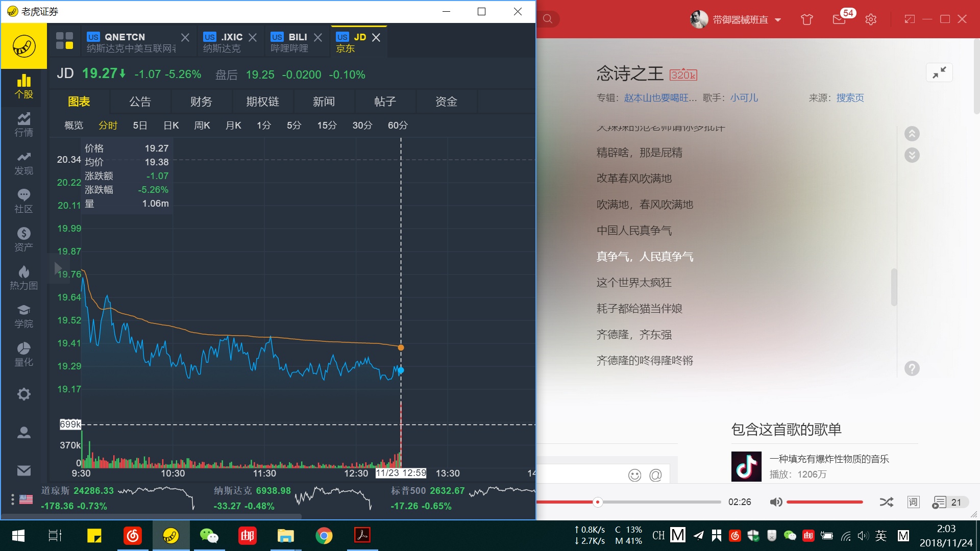Switch to the BILI 哔哩哔哩 tab
This screenshot has height=551, width=980.
(x=289, y=42)
